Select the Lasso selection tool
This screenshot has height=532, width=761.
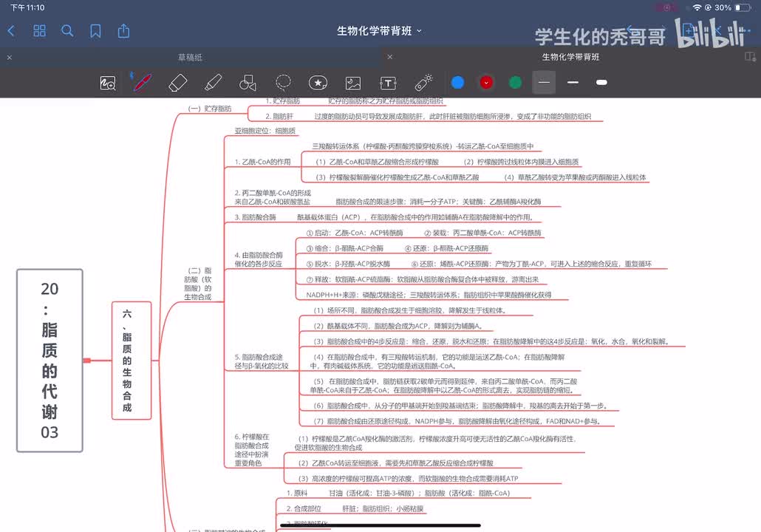(x=283, y=83)
